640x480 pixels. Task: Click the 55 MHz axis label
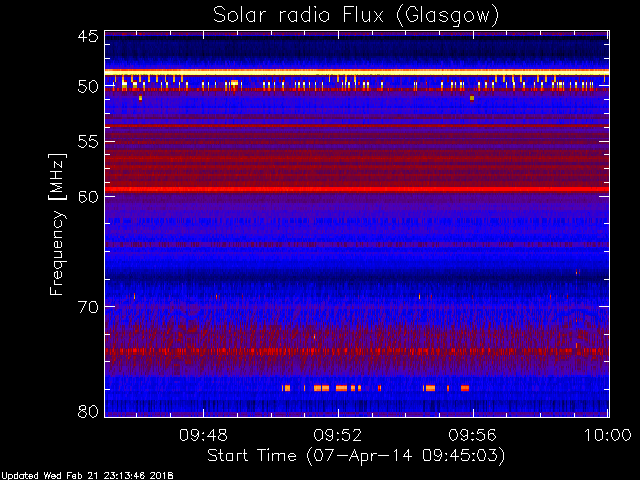88,142
